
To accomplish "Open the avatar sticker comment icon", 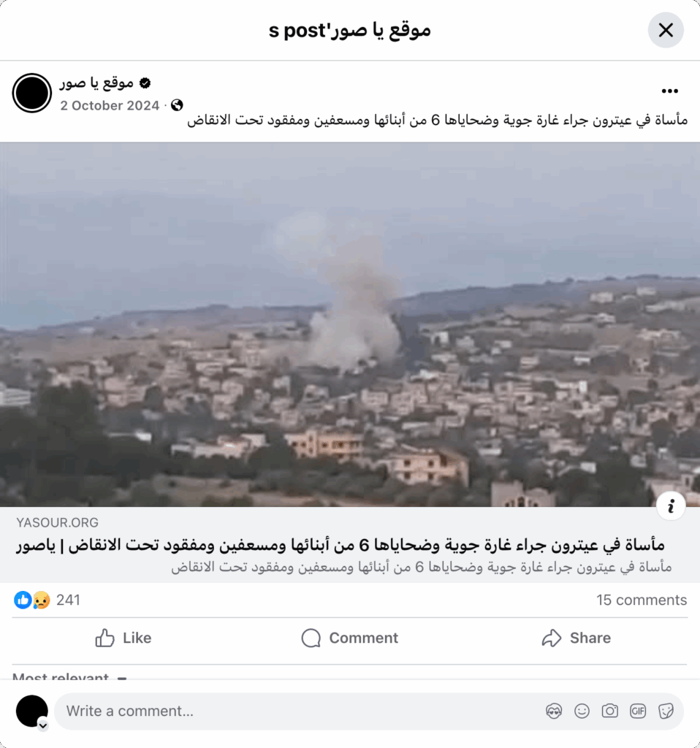I will pyautogui.click(x=554, y=711).
